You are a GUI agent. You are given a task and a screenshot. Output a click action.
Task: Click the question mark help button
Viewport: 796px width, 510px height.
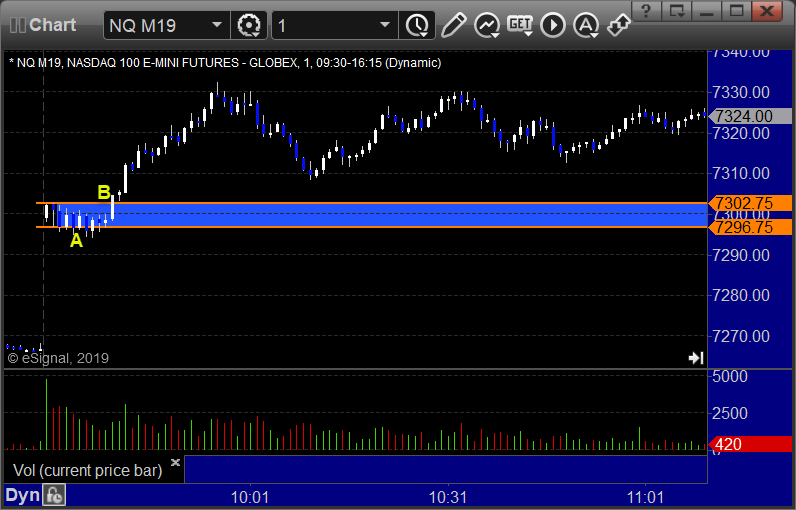coord(646,11)
